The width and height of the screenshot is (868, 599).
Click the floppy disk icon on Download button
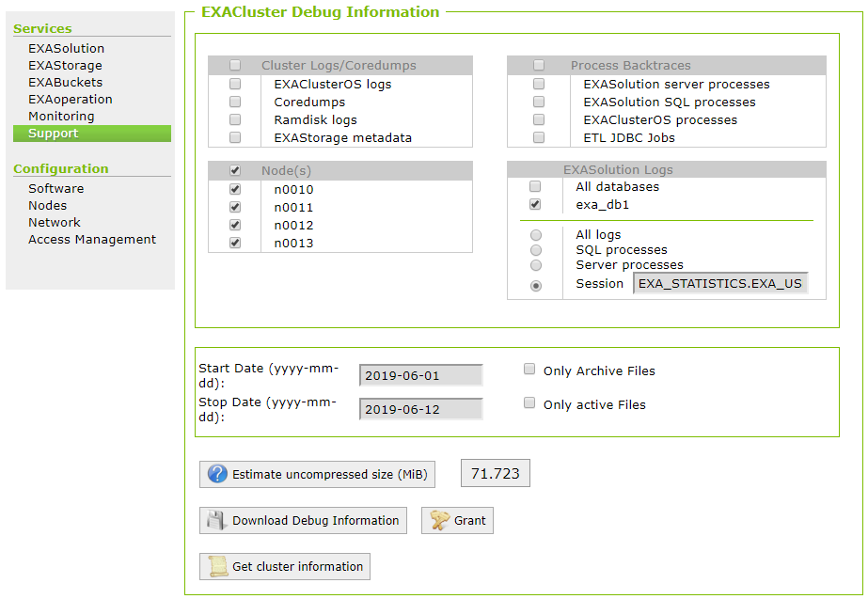[x=216, y=520]
